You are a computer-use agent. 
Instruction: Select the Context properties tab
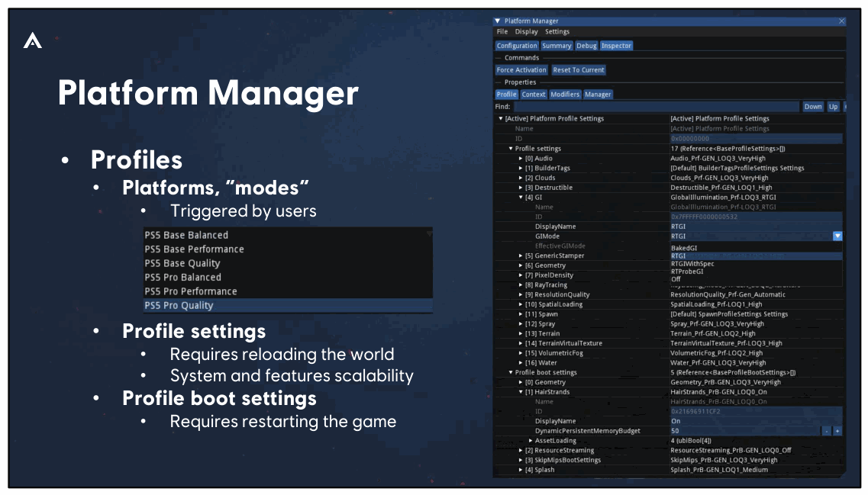point(534,95)
